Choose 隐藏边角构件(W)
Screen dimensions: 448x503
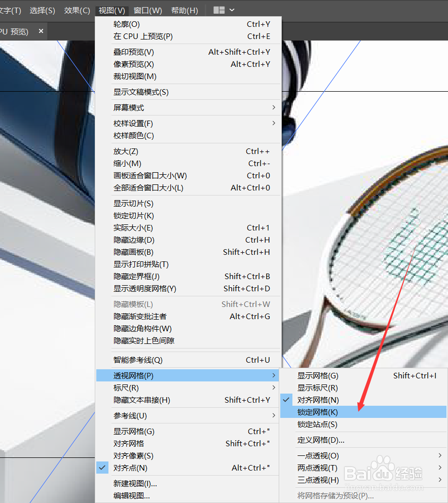[x=189, y=328]
